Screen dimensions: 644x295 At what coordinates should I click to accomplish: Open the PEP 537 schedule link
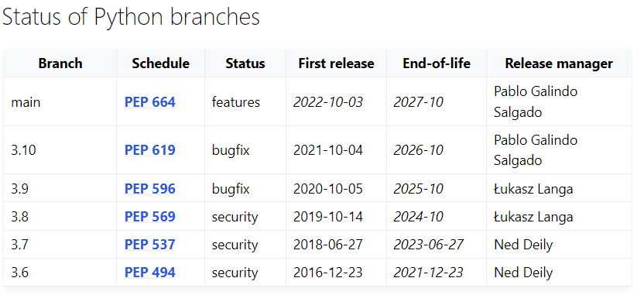(x=150, y=245)
